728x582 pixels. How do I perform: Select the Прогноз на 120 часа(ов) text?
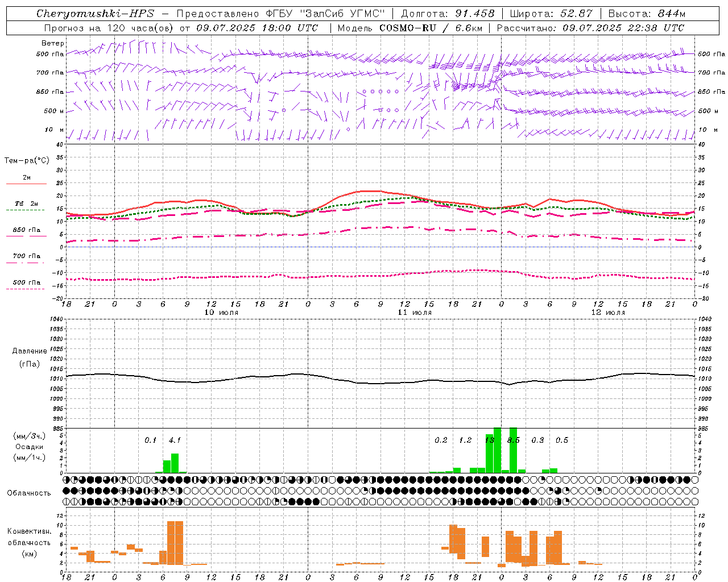tap(109, 28)
